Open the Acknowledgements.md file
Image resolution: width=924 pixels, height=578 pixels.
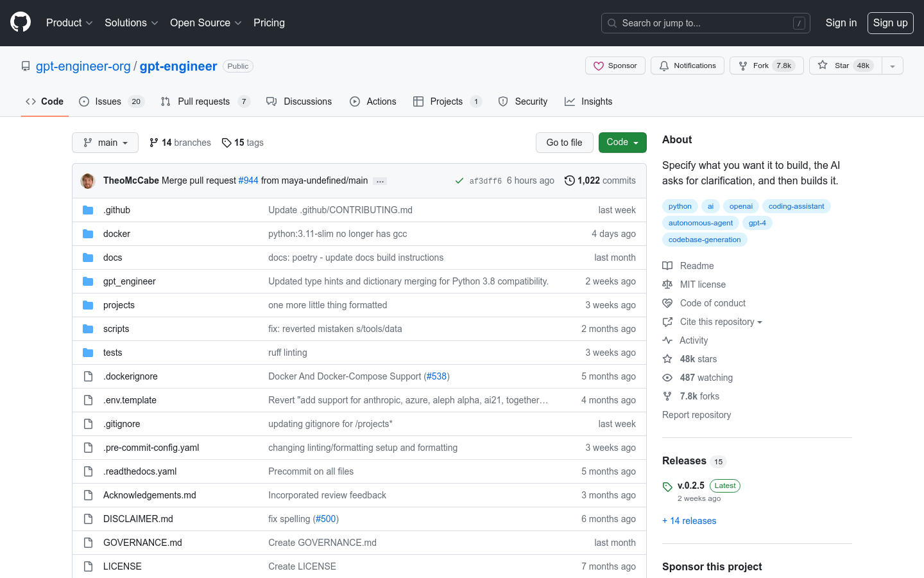click(150, 495)
